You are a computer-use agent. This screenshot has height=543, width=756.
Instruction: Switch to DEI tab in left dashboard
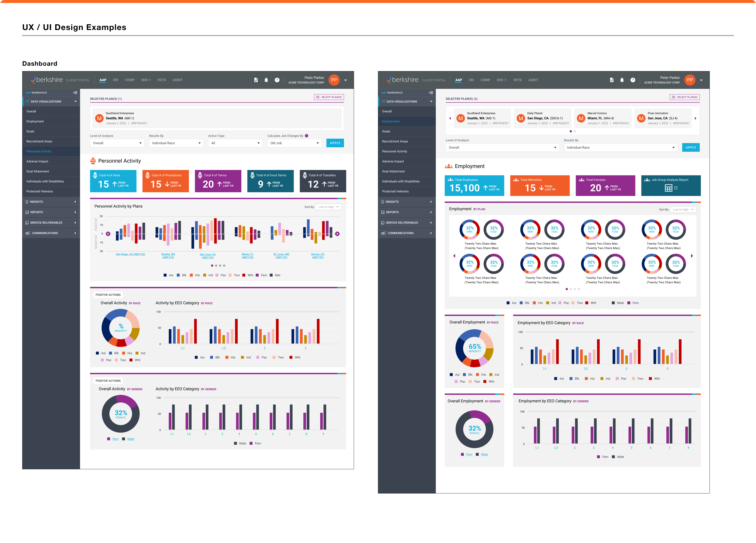pos(116,80)
